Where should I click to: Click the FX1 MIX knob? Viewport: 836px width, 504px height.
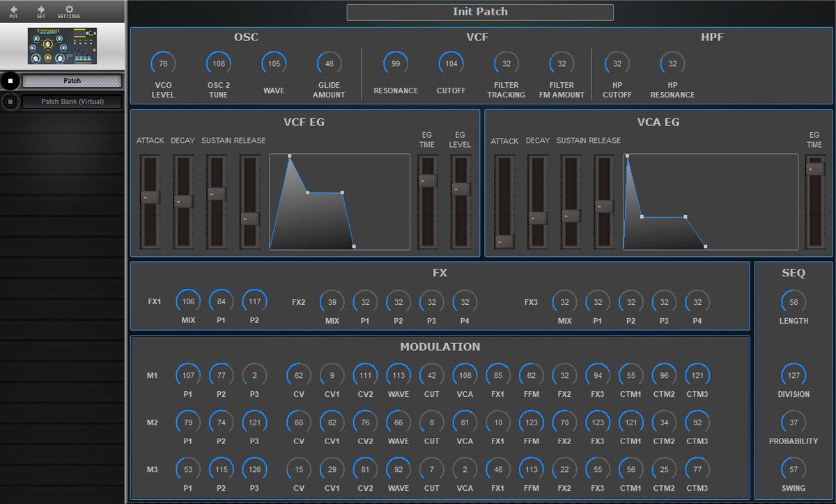(188, 302)
